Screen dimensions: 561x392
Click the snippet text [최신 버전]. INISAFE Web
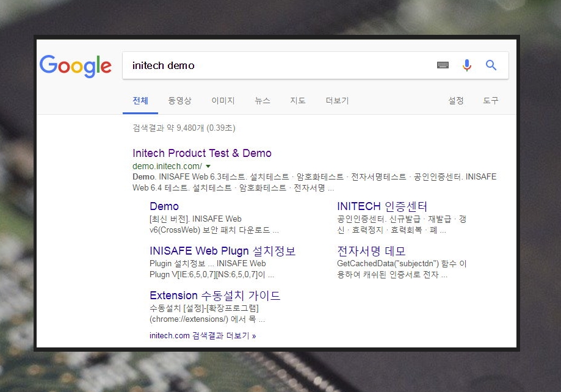pos(214,224)
